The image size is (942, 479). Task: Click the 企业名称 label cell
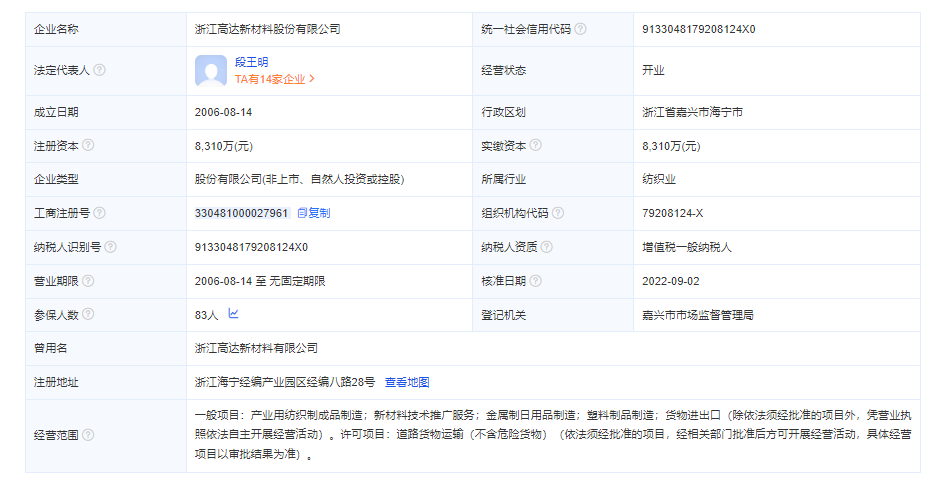[x=106, y=29]
